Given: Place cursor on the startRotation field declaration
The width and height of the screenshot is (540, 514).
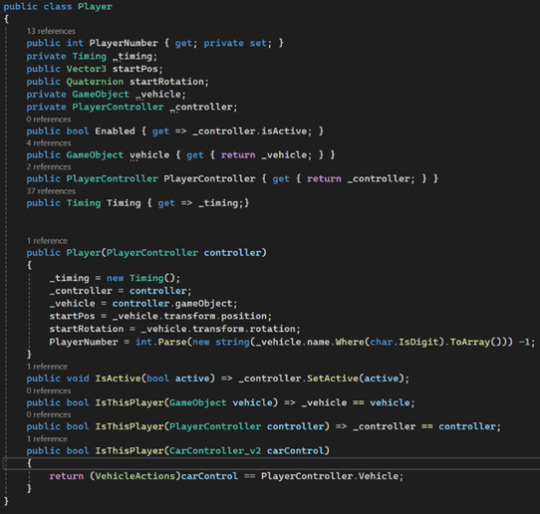Looking at the screenshot, I should pyautogui.click(x=167, y=82).
